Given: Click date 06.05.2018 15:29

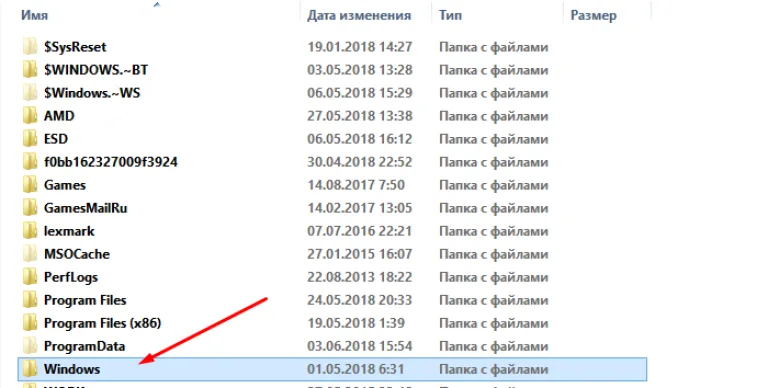Looking at the screenshot, I should tap(360, 93).
